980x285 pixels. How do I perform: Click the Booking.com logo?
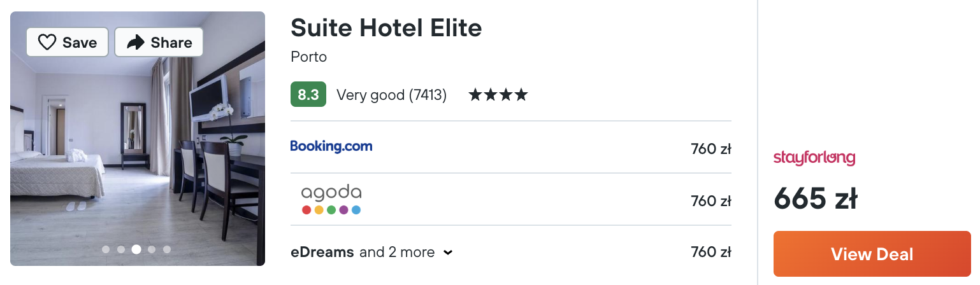(x=331, y=146)
